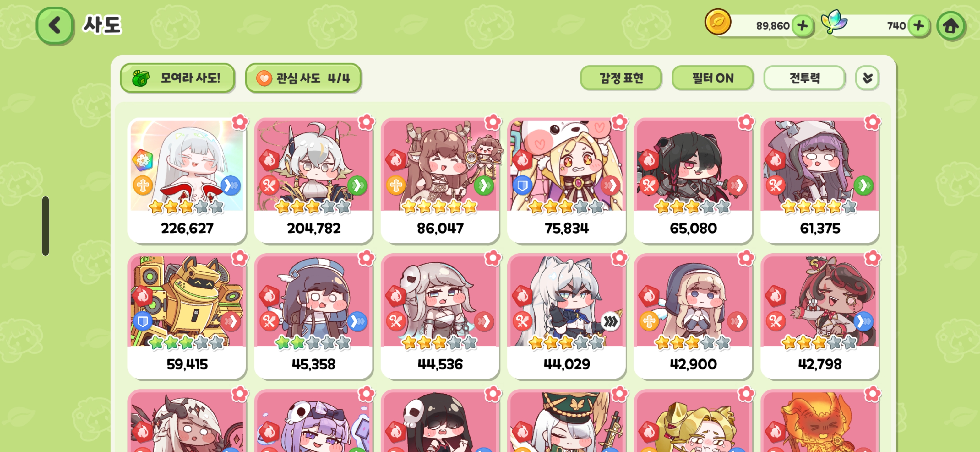Toggle favorite flower on the 226,627 card
This screenshot has width=980, height=452.
(x=240, y=122)
